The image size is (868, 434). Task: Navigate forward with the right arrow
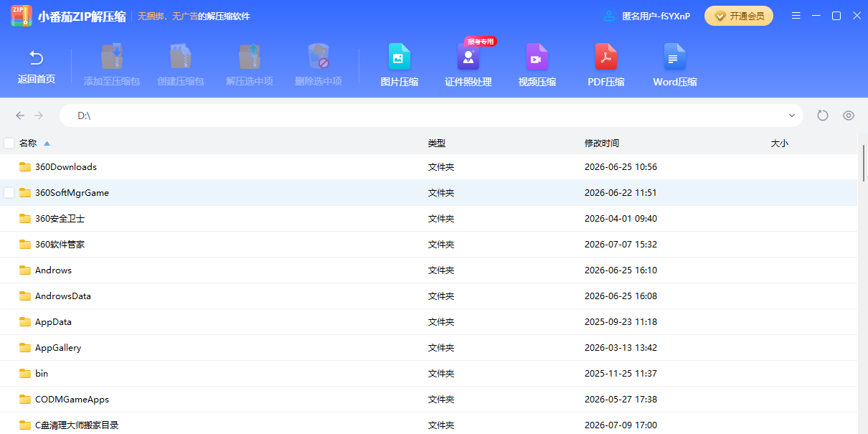click(39, 115)
